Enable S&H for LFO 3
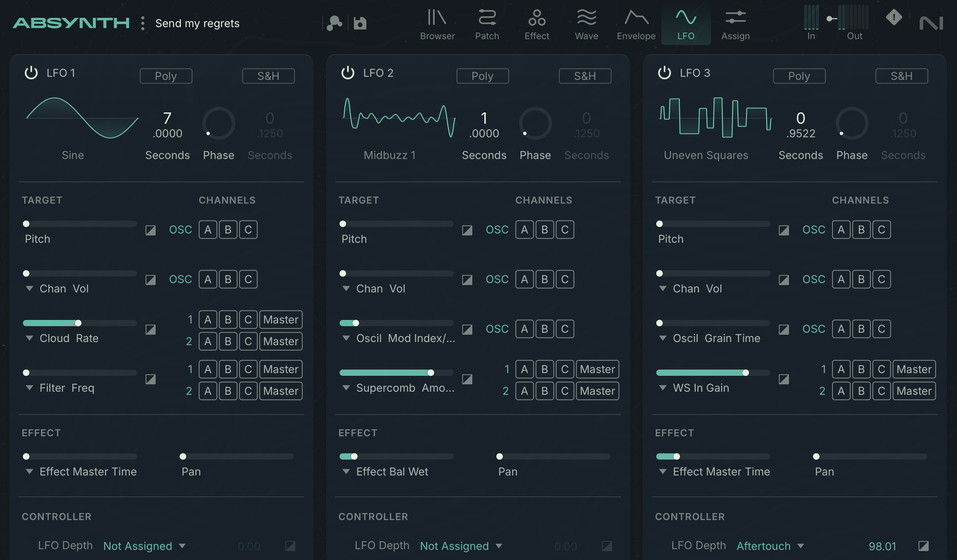957x560 pixels. [x=902, y=76]
